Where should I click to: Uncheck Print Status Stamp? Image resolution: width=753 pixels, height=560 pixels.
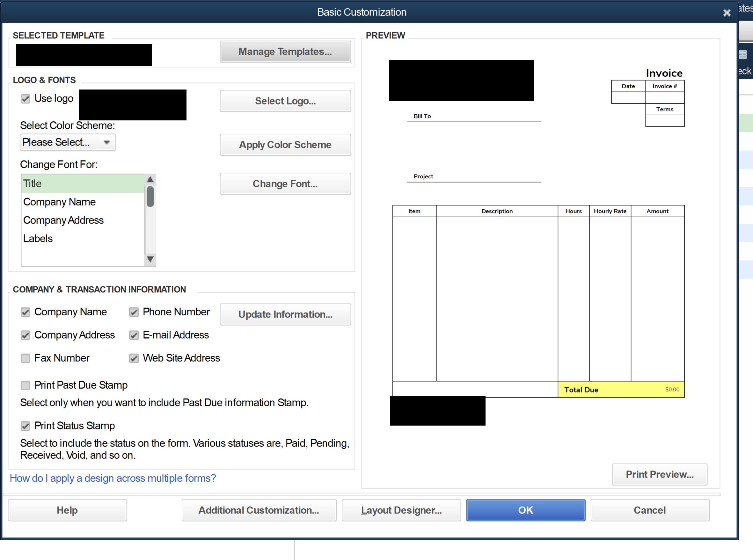[26, 426]
